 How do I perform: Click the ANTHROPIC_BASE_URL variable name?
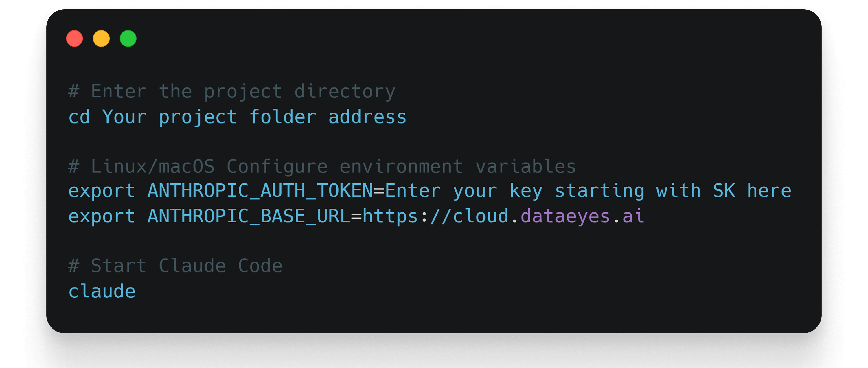click(x=249, y=216)
